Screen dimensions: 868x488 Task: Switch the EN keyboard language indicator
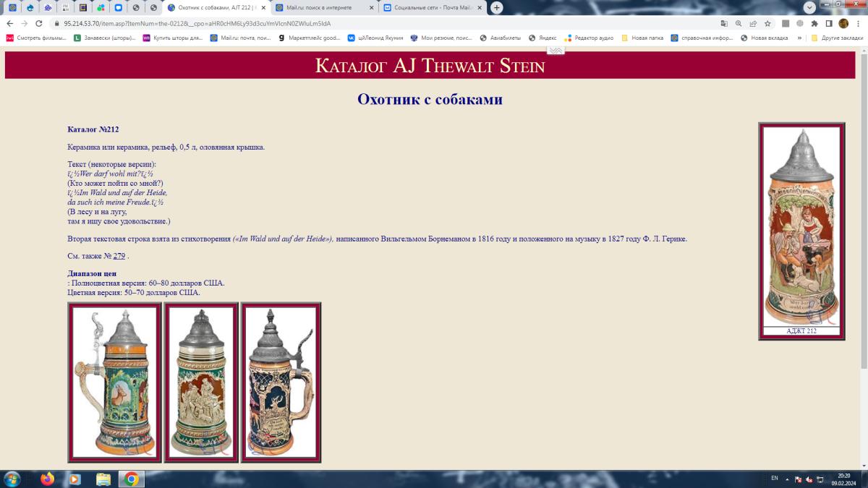(775, 479)
